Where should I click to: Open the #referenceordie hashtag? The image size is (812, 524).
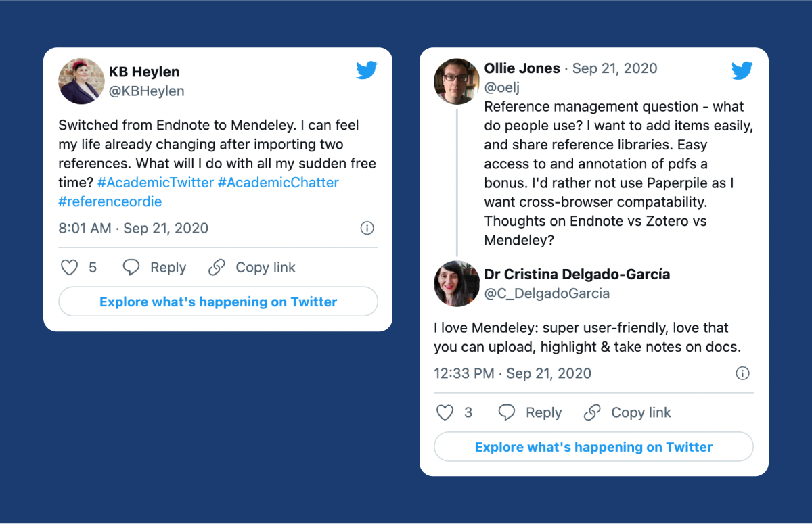[110, 201]
